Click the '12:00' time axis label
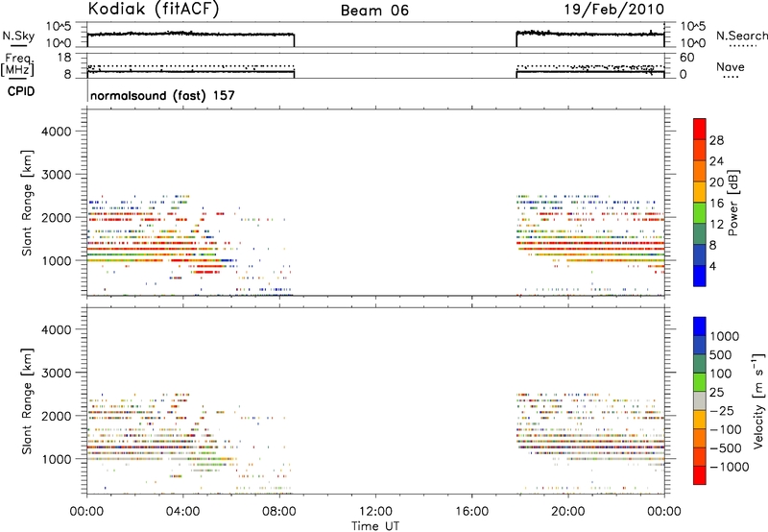Screen dimensions: 768x532 click(375, 512)
